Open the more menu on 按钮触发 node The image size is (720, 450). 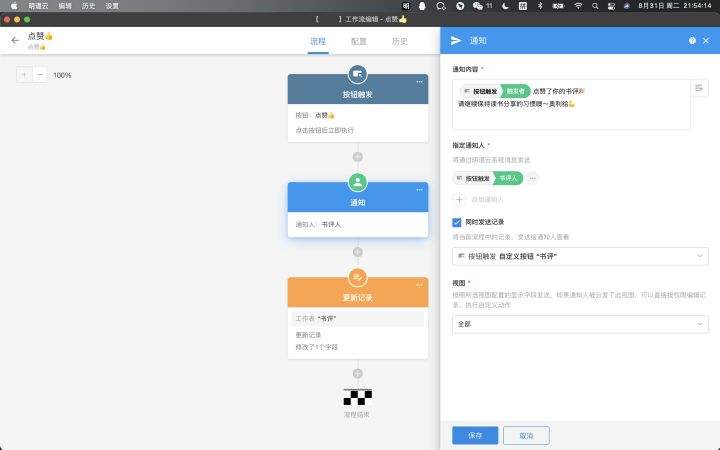pos(419,82)
